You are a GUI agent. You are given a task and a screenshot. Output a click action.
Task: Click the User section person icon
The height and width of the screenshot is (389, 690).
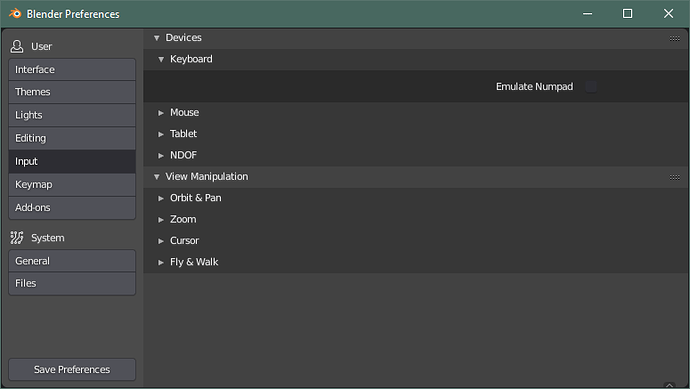pos(17,46)
